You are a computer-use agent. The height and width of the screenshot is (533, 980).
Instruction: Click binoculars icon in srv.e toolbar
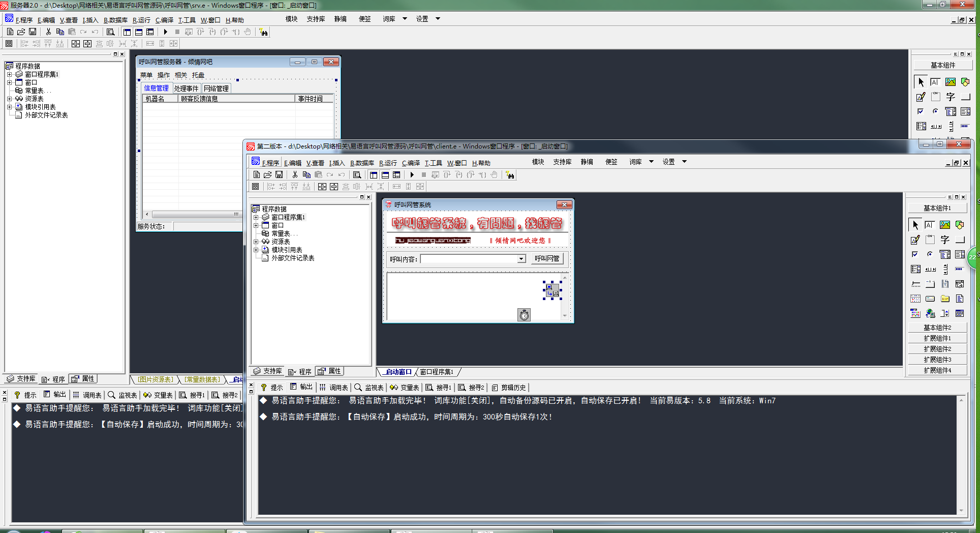coord(263,32)
